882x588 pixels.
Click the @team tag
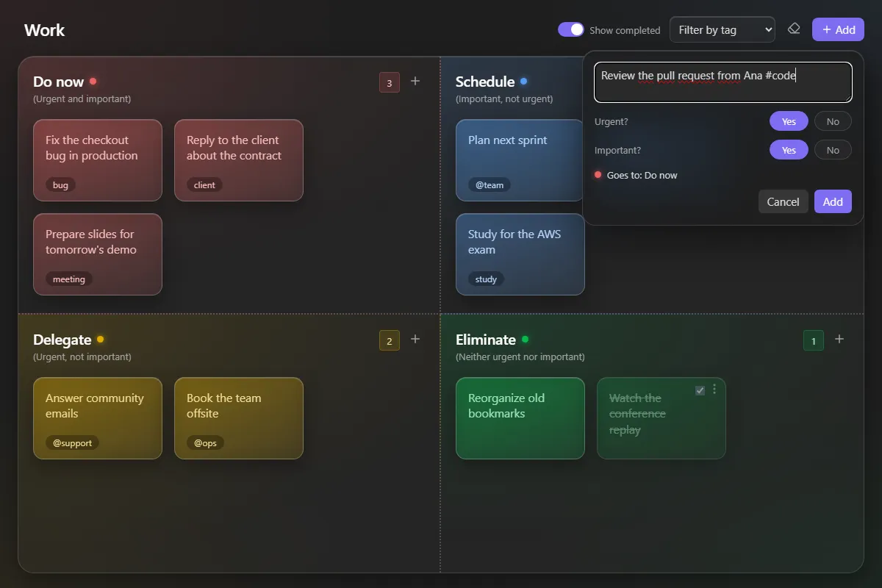(490, 185)
